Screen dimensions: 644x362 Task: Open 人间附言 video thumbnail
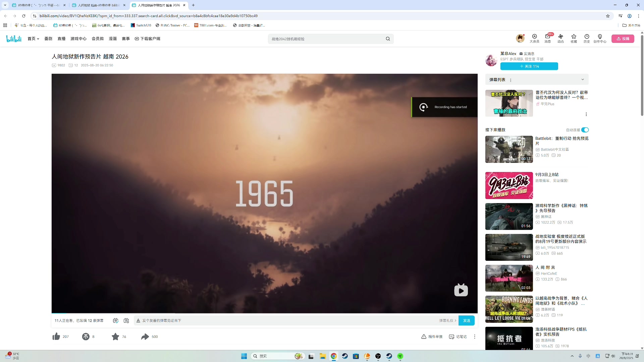pyautogui.click(x=509, y=278)
